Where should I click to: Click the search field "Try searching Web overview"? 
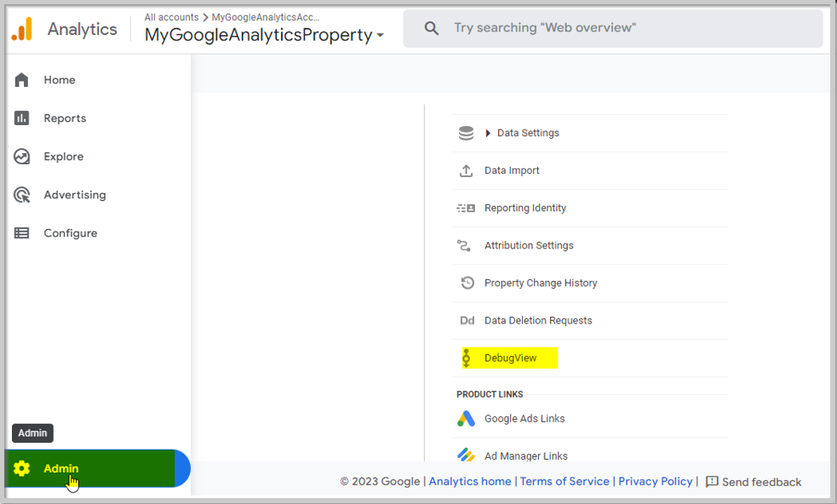coord(613,28)
